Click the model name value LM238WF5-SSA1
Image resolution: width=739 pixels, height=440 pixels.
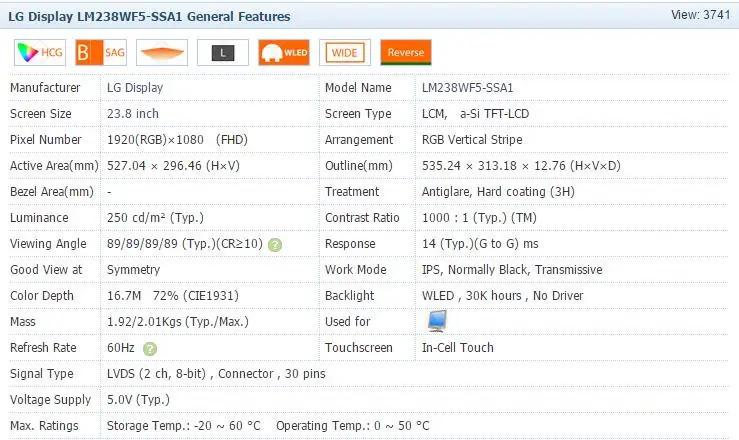(x=468, y=88)
